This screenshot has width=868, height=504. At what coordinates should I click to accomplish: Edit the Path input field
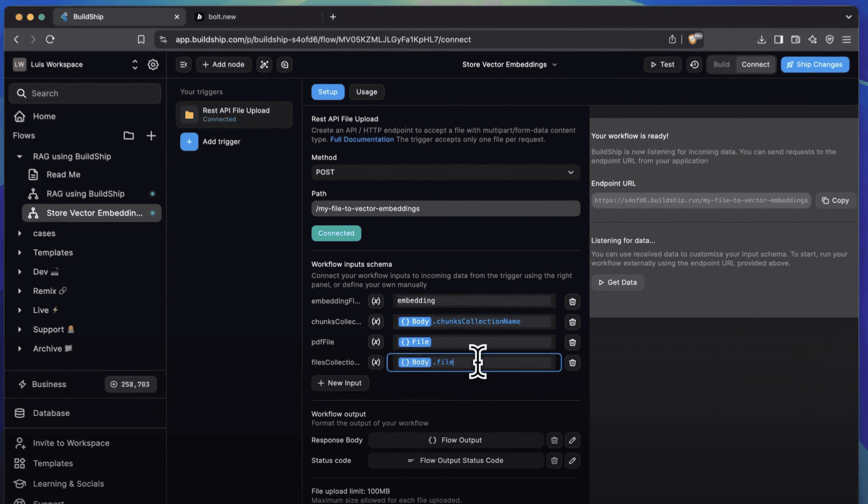tap(446, 209)
